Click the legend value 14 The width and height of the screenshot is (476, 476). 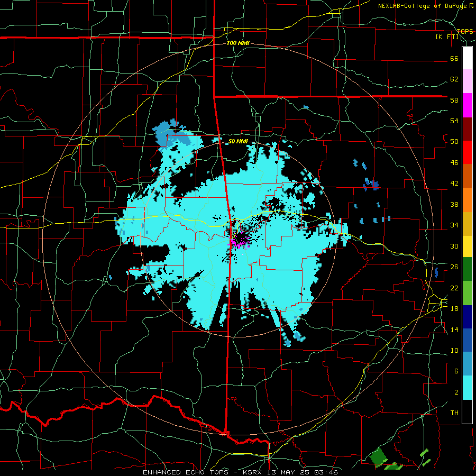click(x=454, y=329)
